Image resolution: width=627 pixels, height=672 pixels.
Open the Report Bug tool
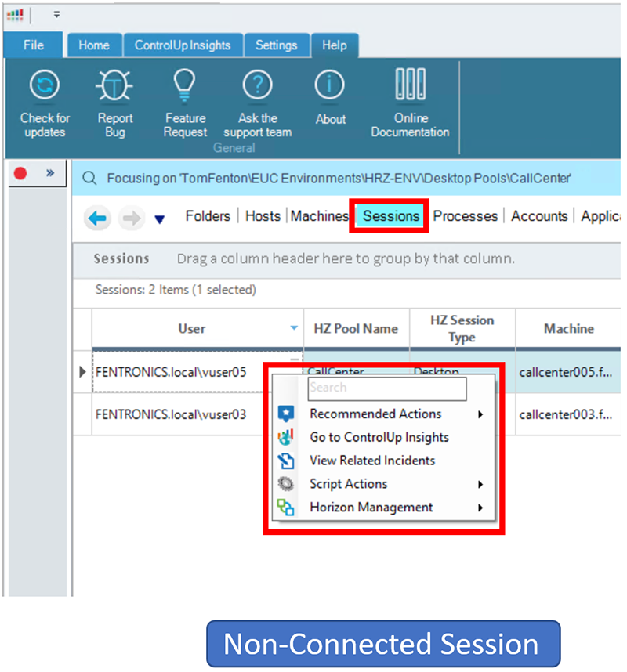pyautogui.click(x=114, y=103)
